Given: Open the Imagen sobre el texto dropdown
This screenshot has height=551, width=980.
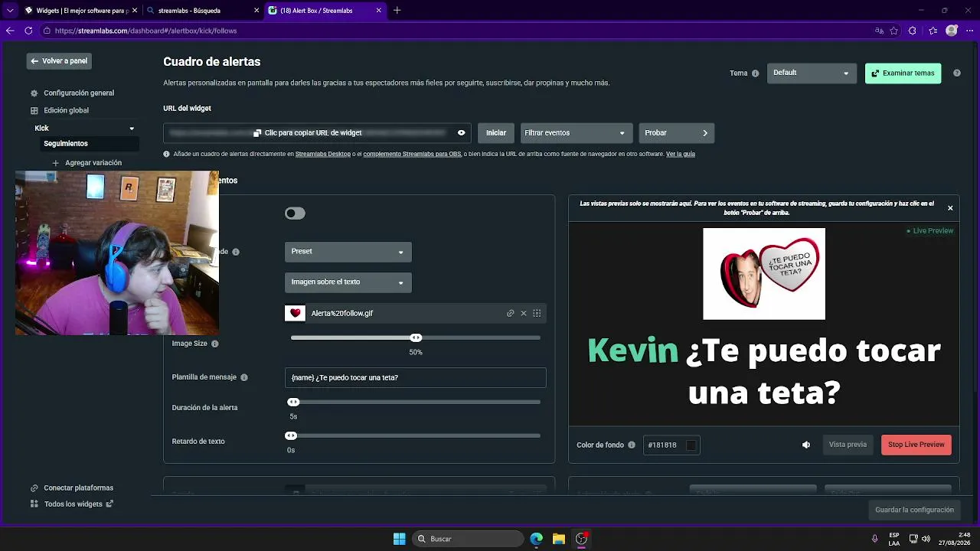Looking at the screenshot, I should [348, 282].
